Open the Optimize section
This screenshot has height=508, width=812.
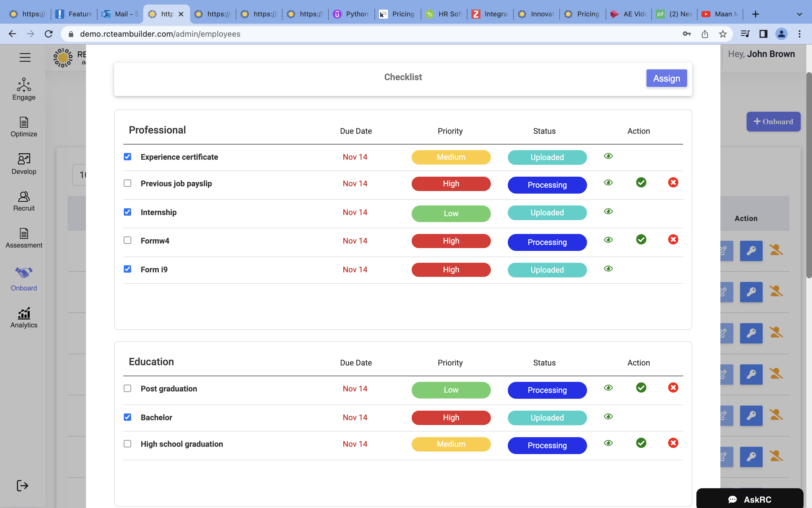tap(24, 127)
